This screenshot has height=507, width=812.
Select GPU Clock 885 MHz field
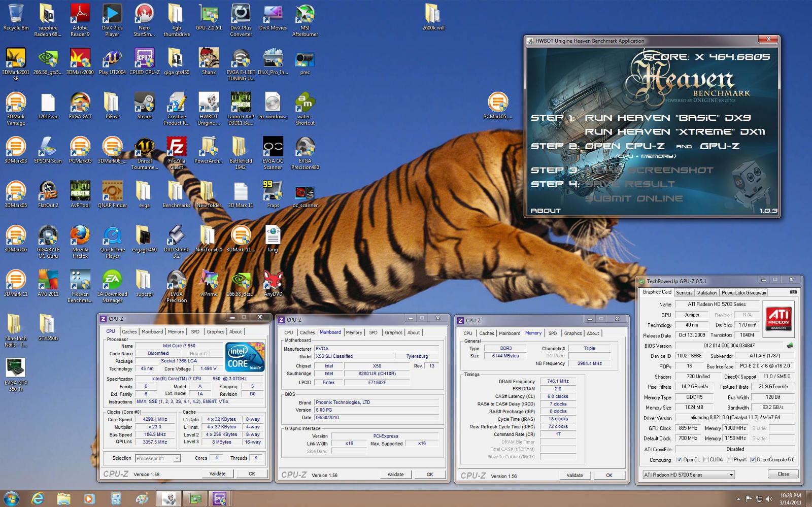coord(688,428)
